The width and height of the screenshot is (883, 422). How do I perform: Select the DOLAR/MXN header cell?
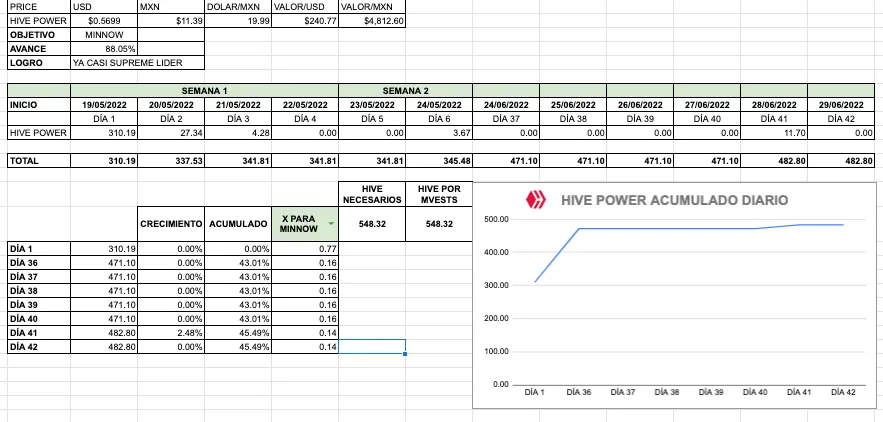pyautogui.click(x=238, y=7)
